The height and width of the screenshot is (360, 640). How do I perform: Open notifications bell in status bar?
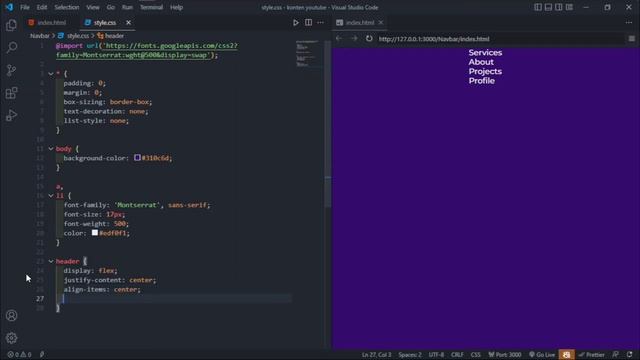click(x=630, y=355)
